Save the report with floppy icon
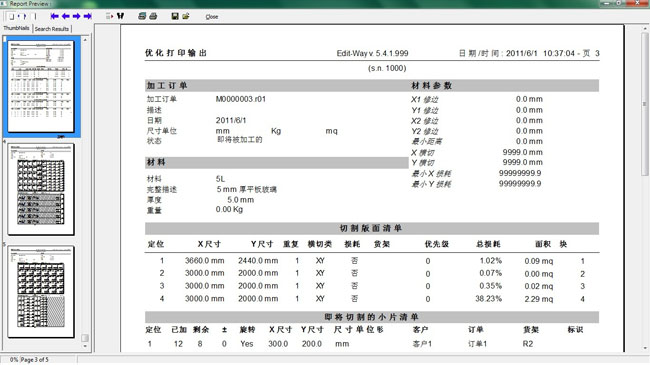650x365 pixels. point(175,16)
